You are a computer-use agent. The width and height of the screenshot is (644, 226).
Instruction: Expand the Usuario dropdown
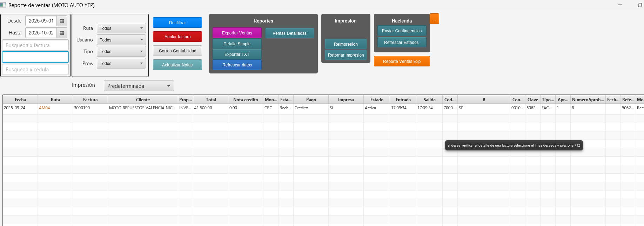[121, 40]
